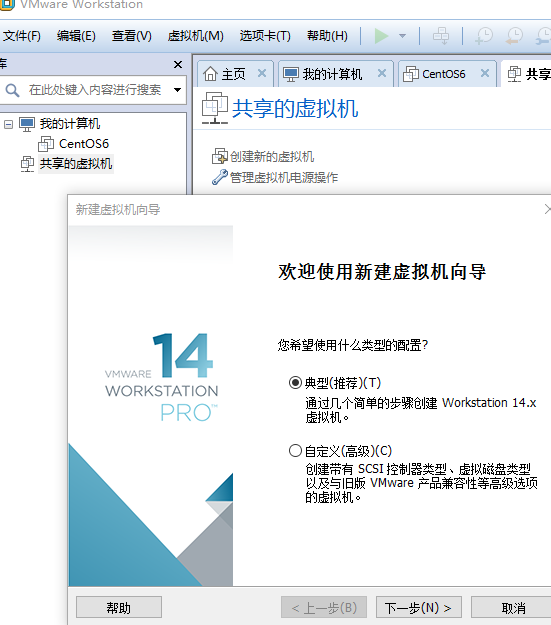
Task: Open the search filter dropdown arrow
Action: pos(177,90)
